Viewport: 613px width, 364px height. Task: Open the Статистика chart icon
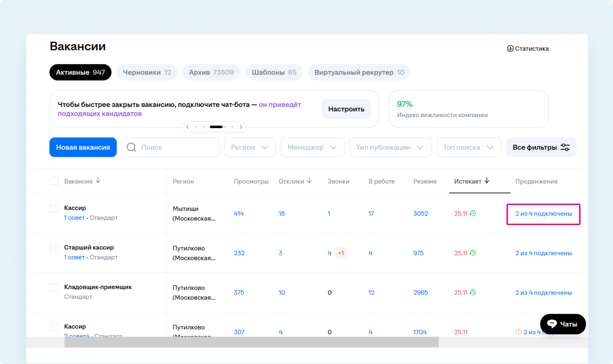click(510, 49)
